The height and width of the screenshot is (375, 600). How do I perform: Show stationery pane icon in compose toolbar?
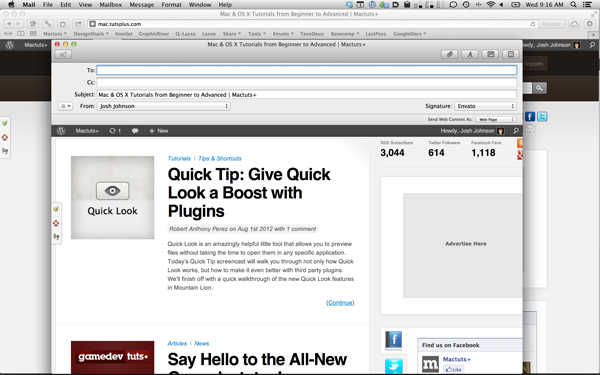(511, 54)
